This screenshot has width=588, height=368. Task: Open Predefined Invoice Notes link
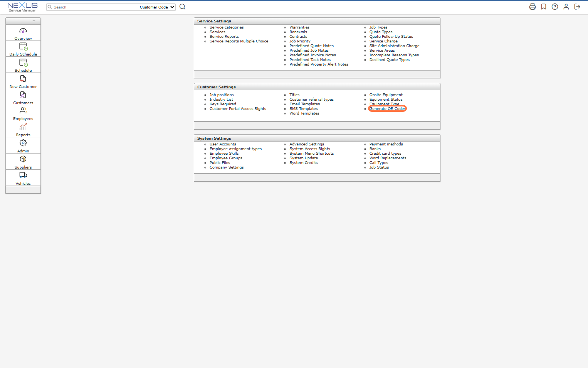pyautogui.click(x=312, y=55)
